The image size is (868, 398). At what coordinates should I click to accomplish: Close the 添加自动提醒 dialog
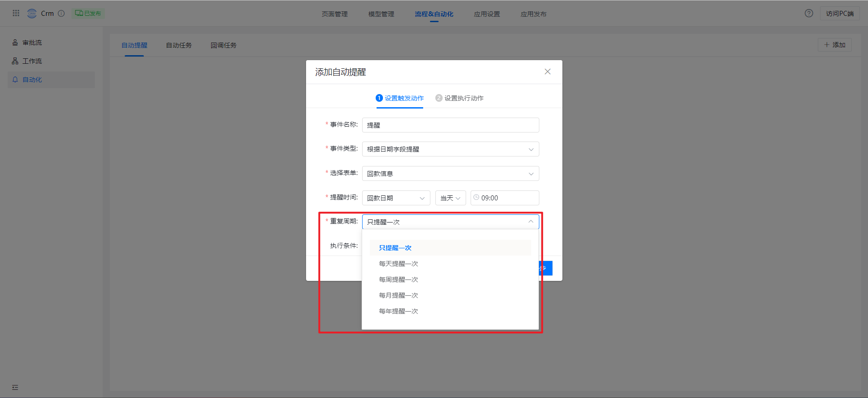pyautogui.click(x=547, y=71)
